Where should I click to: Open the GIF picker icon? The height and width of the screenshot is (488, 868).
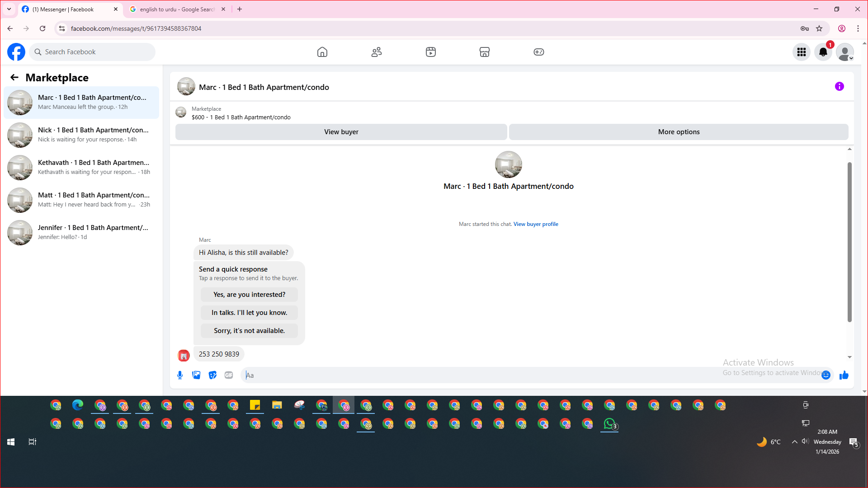coord(229,375)
